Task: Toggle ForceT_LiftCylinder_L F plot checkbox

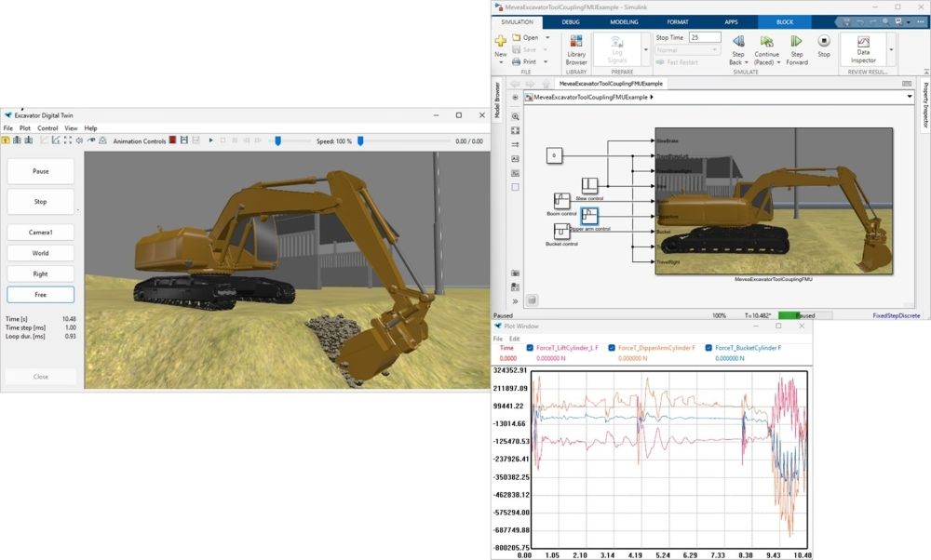Action: tap(530, 348)
